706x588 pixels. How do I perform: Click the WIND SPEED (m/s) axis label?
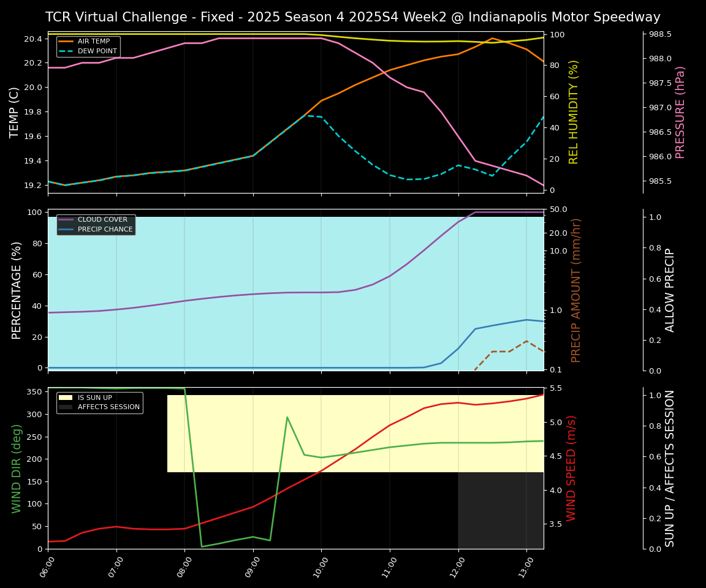(x=571, y=468)
